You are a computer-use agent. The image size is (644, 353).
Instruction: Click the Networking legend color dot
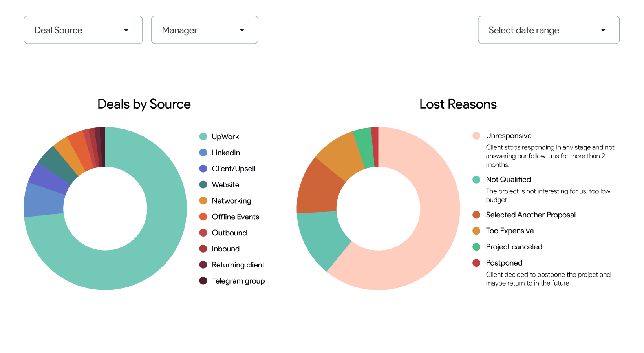click(203, 200)
